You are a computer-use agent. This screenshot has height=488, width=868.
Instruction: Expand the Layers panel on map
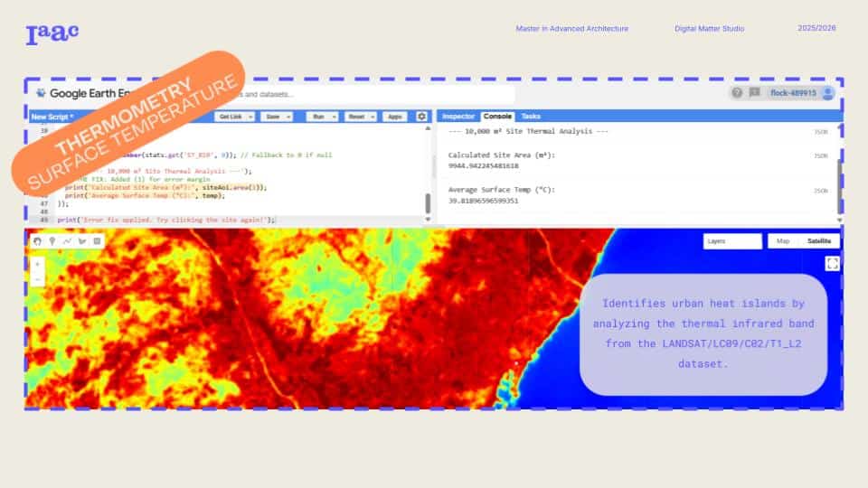[x=732, y=241]
